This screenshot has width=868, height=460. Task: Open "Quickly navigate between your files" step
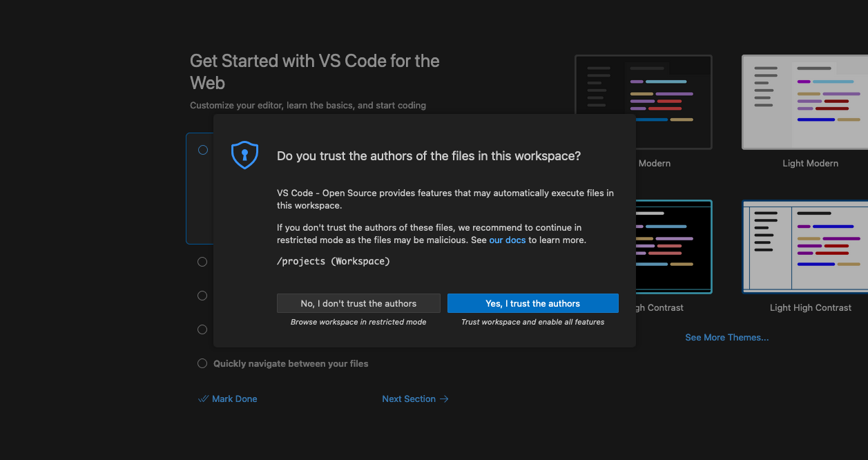pyautogui.click(x=291, y=364)
